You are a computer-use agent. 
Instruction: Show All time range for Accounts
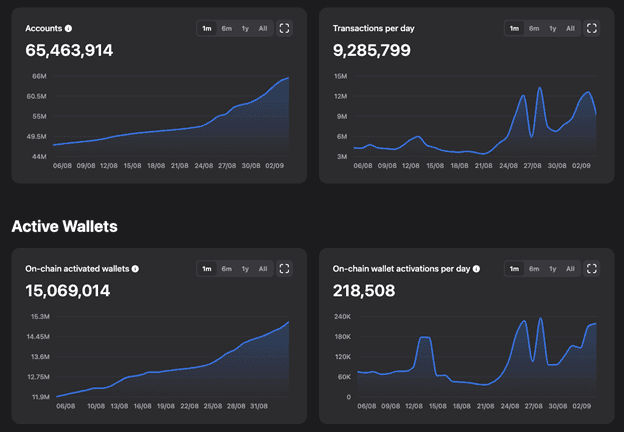(x=262, y=29)
